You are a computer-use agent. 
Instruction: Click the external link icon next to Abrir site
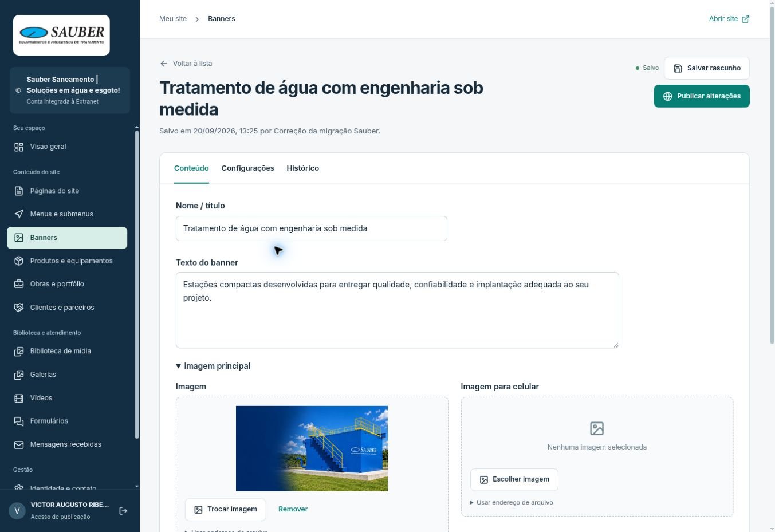(745, 19)
